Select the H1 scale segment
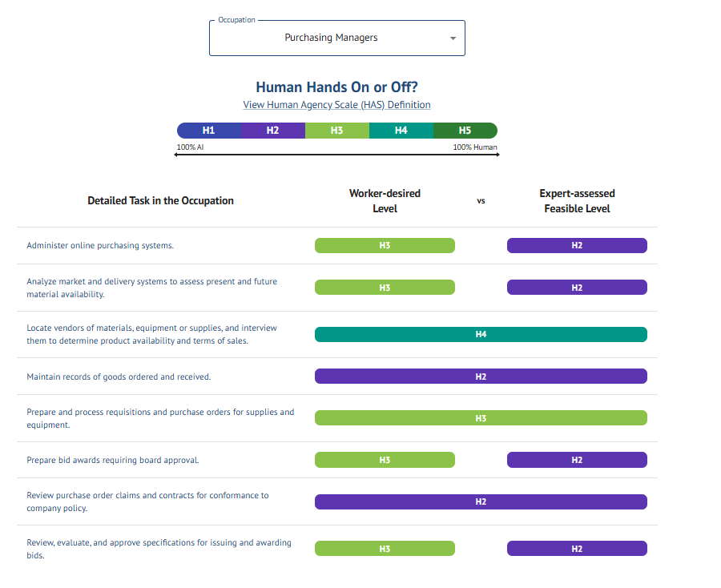Screen dimensions: 721x588 click(208, 131)
